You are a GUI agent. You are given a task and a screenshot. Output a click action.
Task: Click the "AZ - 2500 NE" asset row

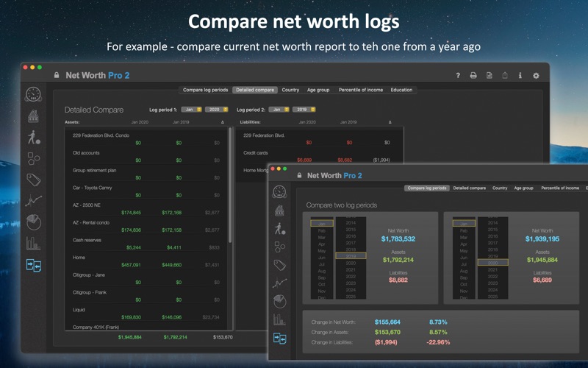[x=146, y=209]
